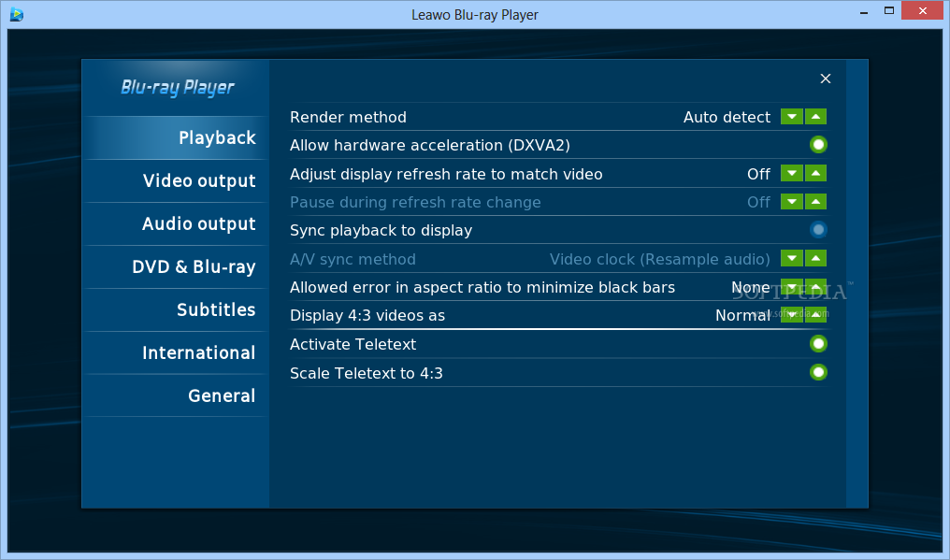Image resolution: width=950 pixels, height=560 pixels.
Task: Select the Render method setting row label
Action: 348,117
